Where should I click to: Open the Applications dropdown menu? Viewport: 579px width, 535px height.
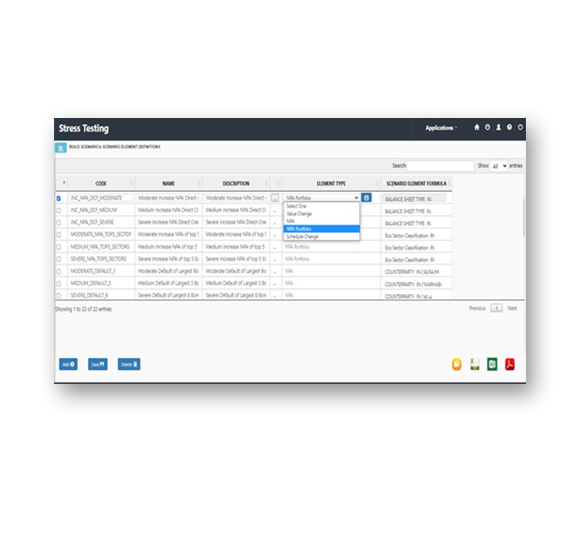[441, 128]
